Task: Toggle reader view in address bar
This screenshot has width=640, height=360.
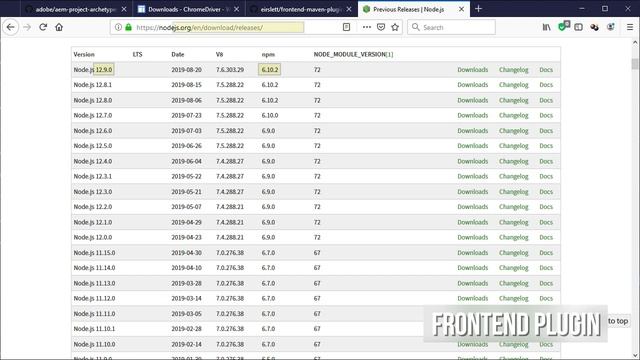Action: coord(346,27)
